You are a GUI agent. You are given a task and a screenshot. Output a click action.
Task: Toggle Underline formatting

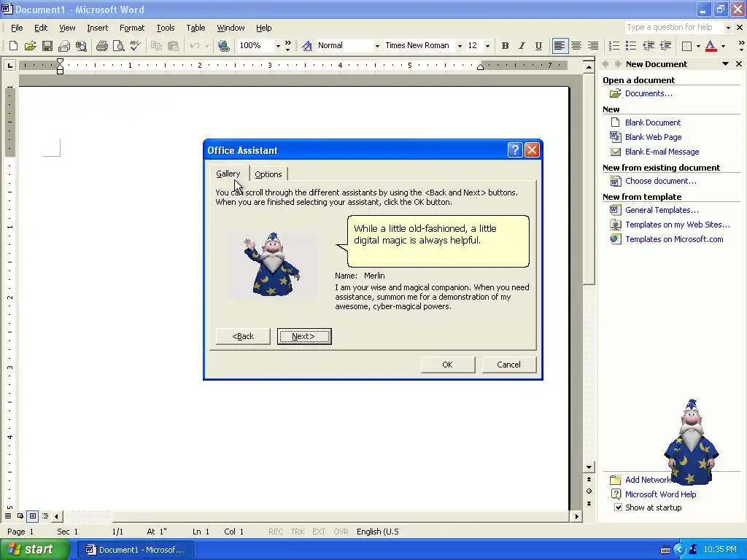538,46
